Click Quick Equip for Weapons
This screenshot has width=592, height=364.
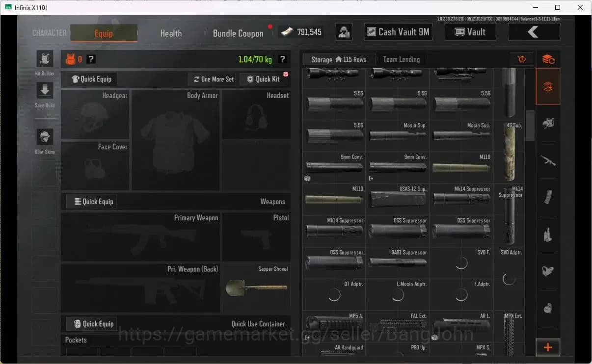pyautogui.click(x=92, y=202)
